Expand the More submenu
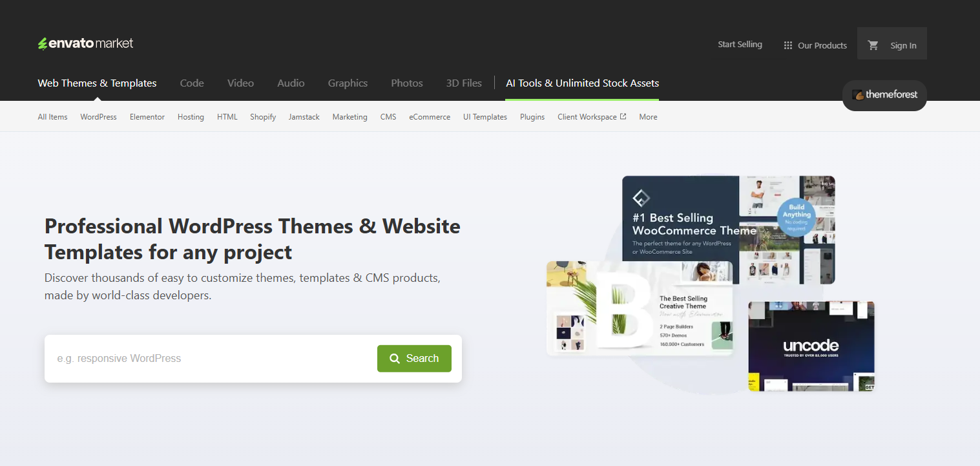Screen dimensions: 980x466 (648, 117)
